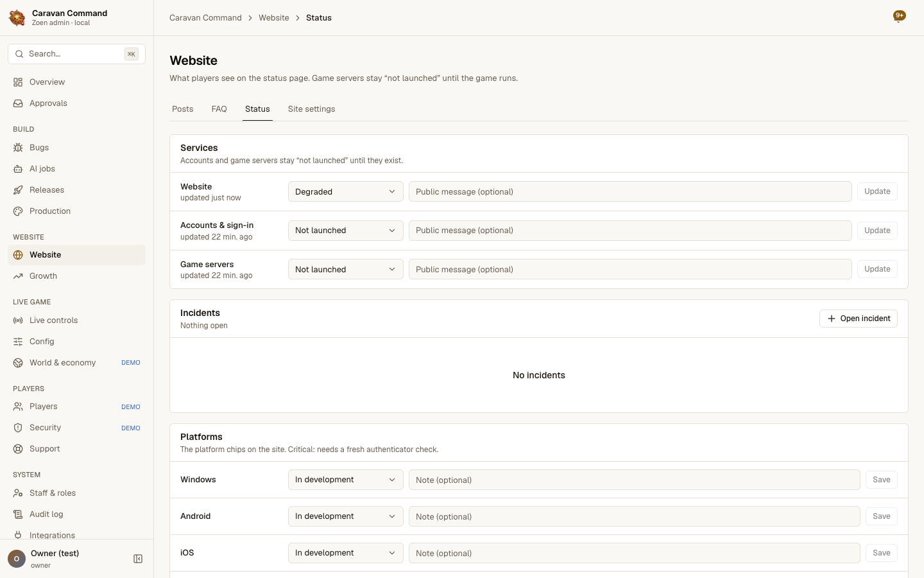The width and height of the screenshot is (924, 578).
Task: Open notifications badge showing 9+
Action: 900,17
